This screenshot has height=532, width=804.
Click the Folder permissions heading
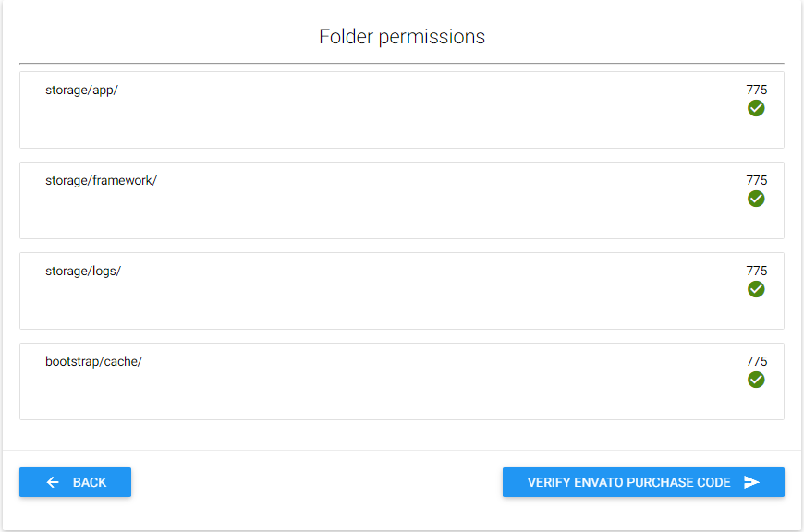[x=402, y=37]
